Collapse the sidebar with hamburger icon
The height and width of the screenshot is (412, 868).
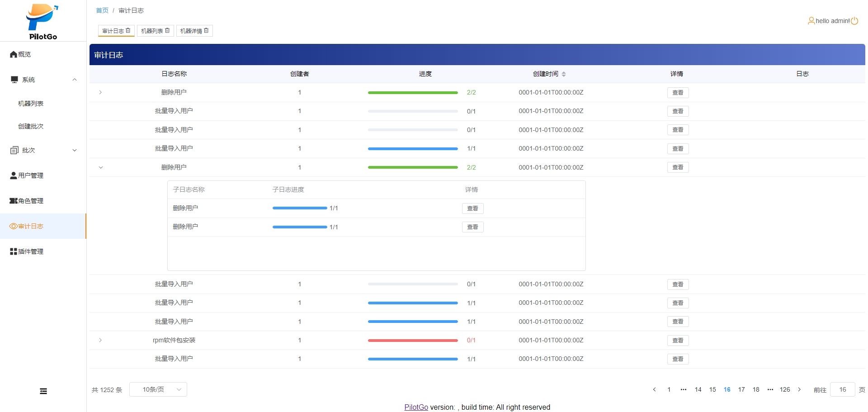43,391
